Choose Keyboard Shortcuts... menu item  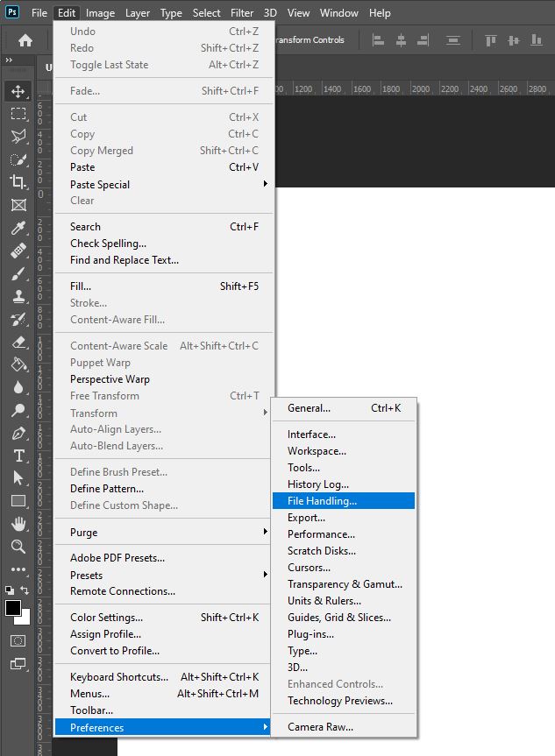[x=164, y=677]
